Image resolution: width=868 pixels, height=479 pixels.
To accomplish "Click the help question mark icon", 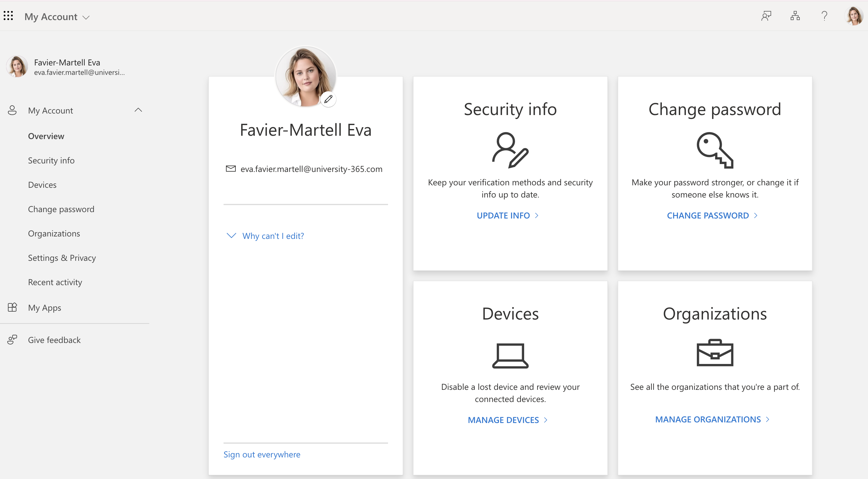I will click(824, 16).
